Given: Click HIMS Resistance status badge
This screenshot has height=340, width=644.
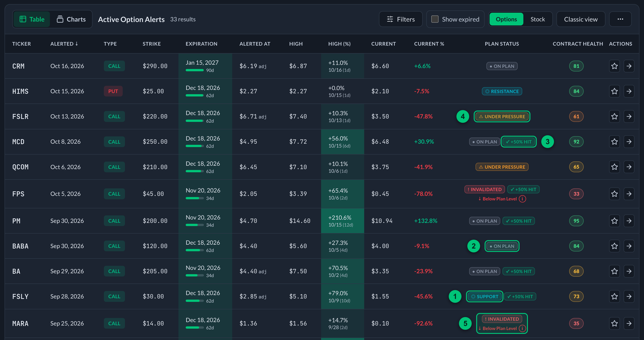Looking at the screenshot, I should (502, 91).
